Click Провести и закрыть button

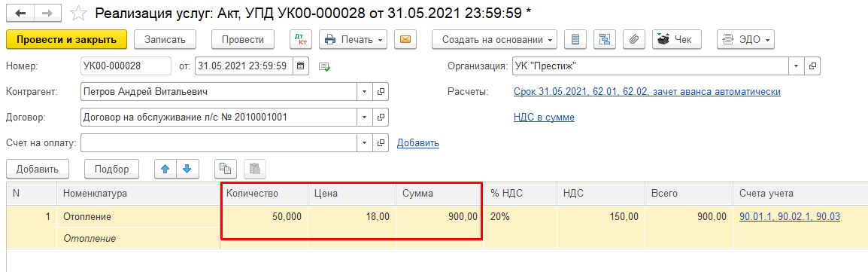[66, 39]
